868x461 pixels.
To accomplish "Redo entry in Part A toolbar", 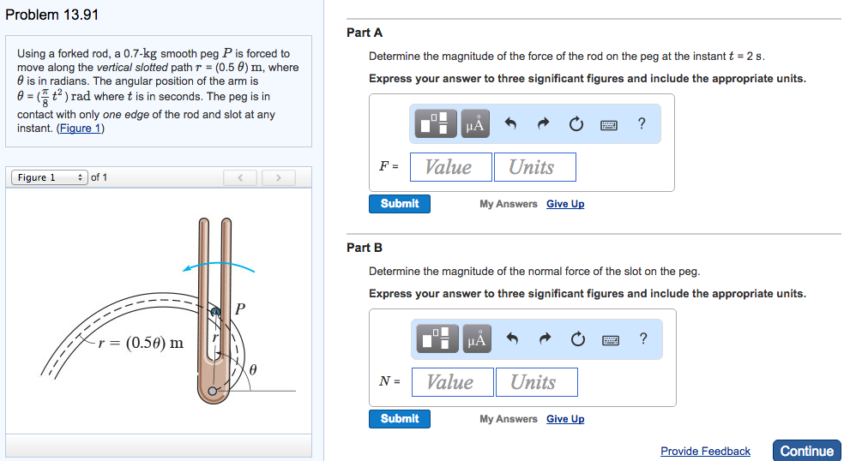I will tap(543, 124).
